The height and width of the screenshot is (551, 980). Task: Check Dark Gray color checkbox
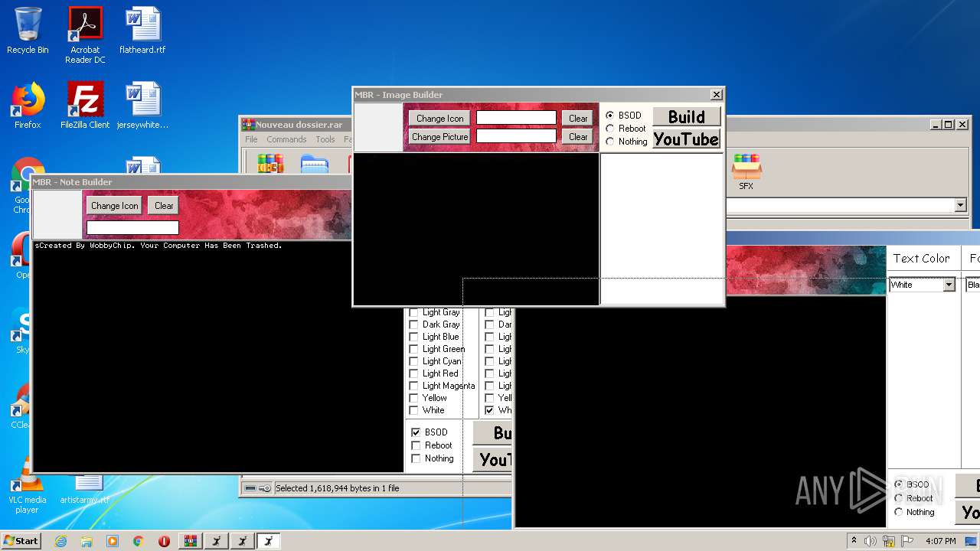(x=413, y=324)
